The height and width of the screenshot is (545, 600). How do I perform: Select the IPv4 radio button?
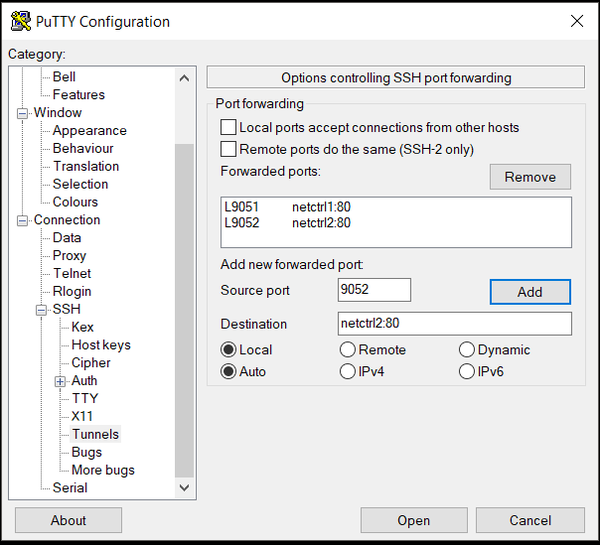pos(347,371)
